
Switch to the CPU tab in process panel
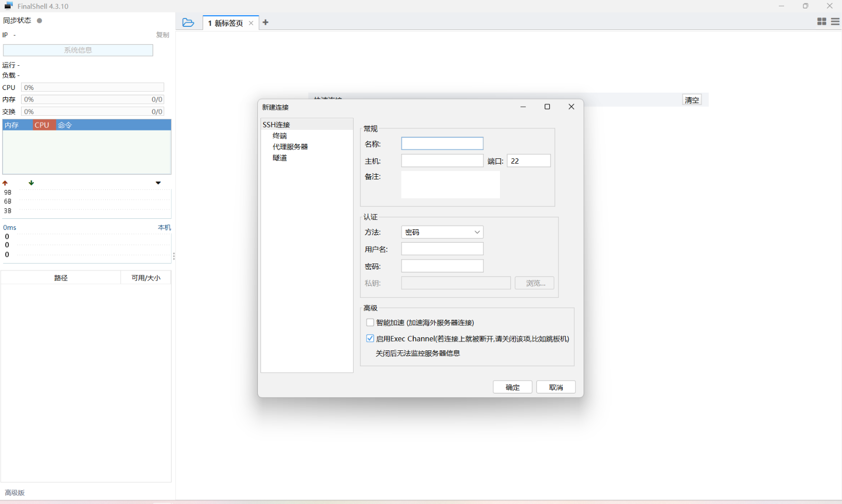[42, 125]
